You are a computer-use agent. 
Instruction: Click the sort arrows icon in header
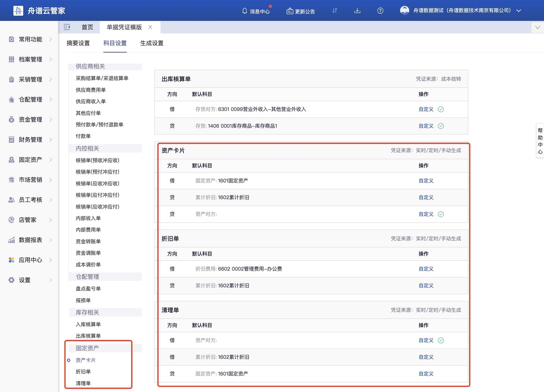pos(335,10)
